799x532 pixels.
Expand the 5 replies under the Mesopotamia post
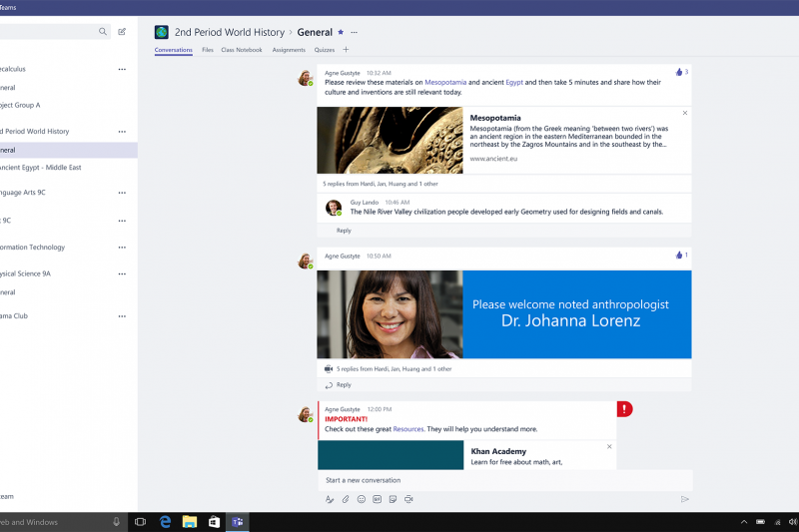click(x=380, y=184)
